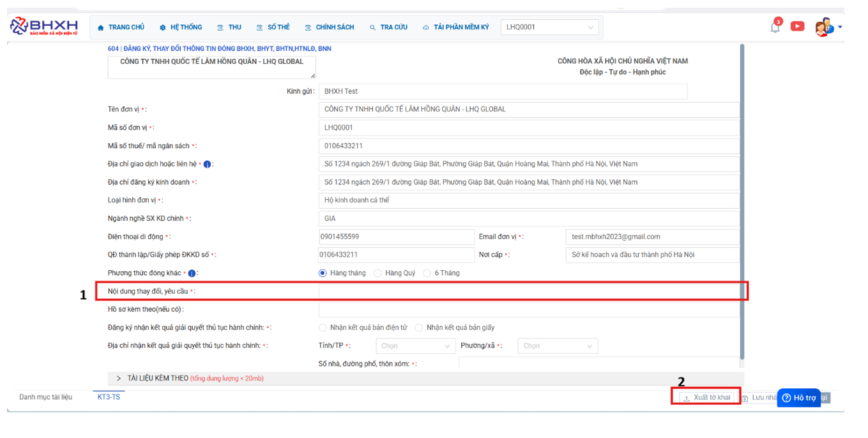Open the Tỉnh/TP dropdown

click(x=415, y=346)
